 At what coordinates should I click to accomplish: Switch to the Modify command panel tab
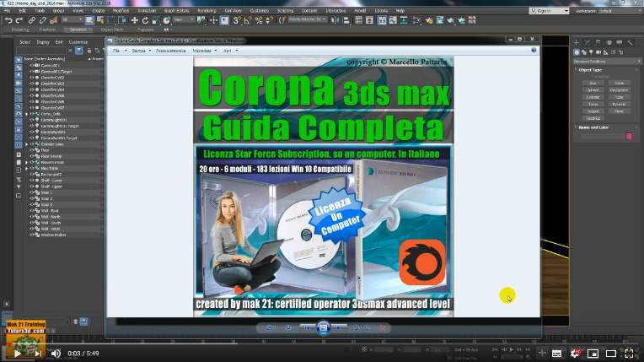pyautogui.click(x=587, y=42)
